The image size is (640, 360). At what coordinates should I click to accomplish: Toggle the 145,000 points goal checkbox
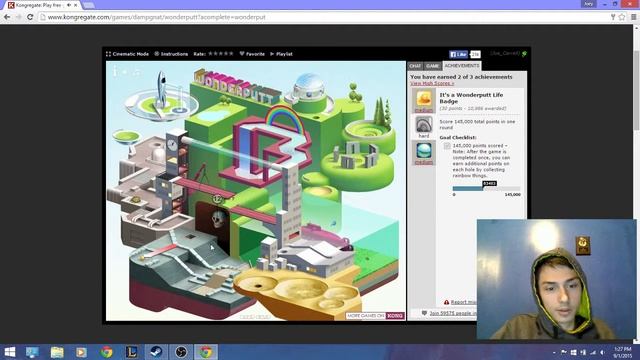click(447, 146)
